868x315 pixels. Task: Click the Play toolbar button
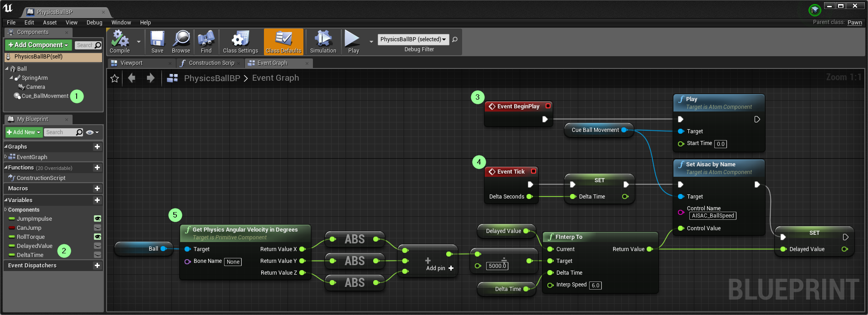tap(353, 42)
